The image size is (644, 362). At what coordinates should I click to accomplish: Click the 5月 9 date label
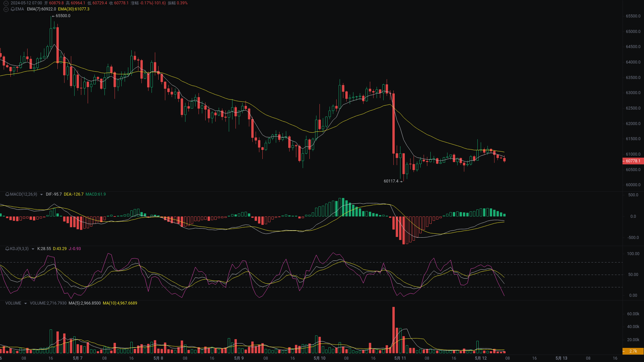click(x=239, y=358)
